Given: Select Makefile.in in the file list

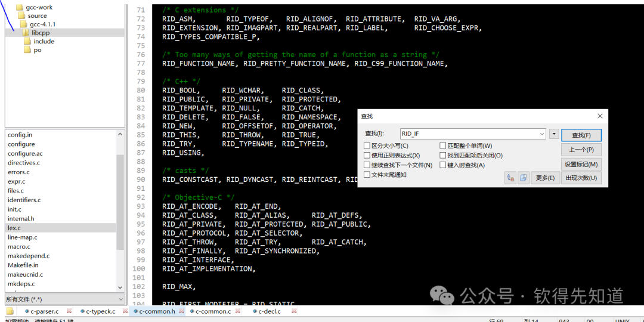Looking at the screenshot, I should point(23,265).
